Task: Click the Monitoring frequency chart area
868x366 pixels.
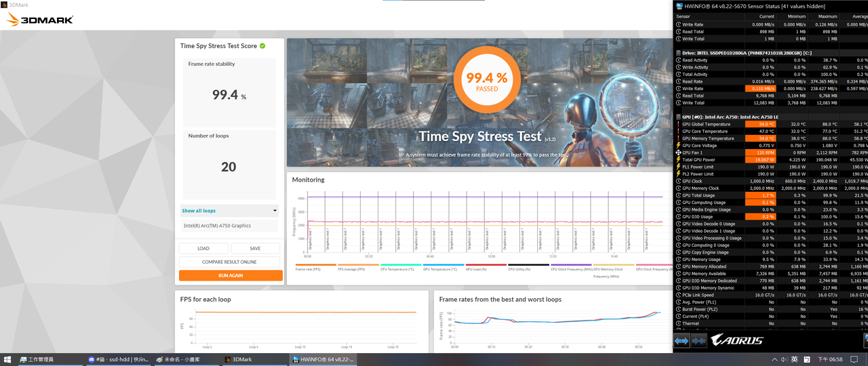Action: [485, 222]
